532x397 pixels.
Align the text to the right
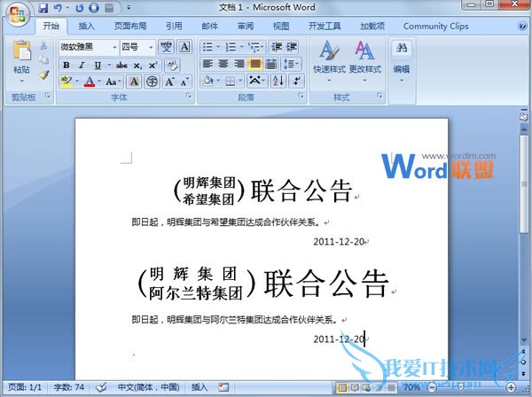(239, 64)
